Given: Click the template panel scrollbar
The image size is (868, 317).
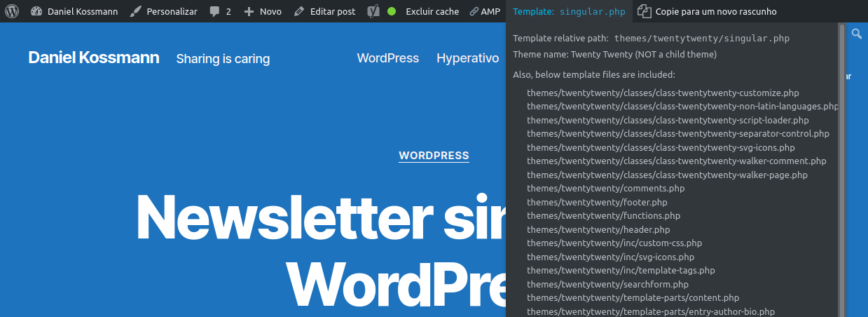Looking at the screenshot, I should 841,168.
